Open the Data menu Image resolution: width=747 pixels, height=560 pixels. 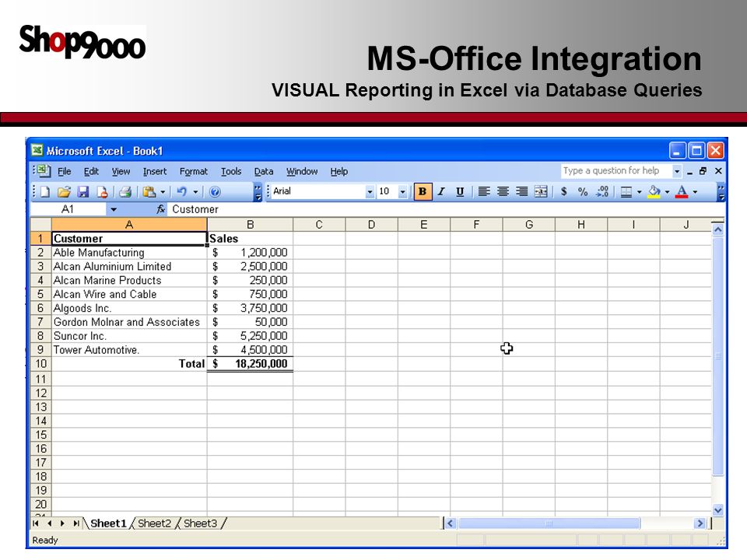(264, 171)
